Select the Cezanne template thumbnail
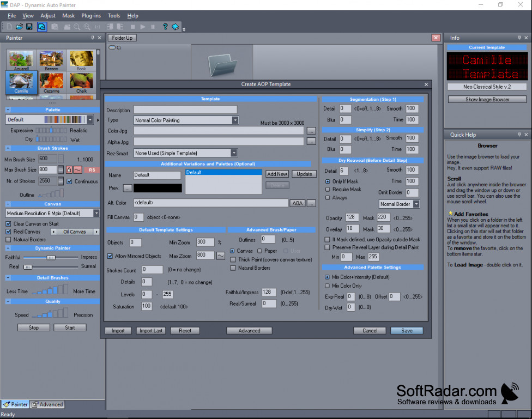 [51, 82]
